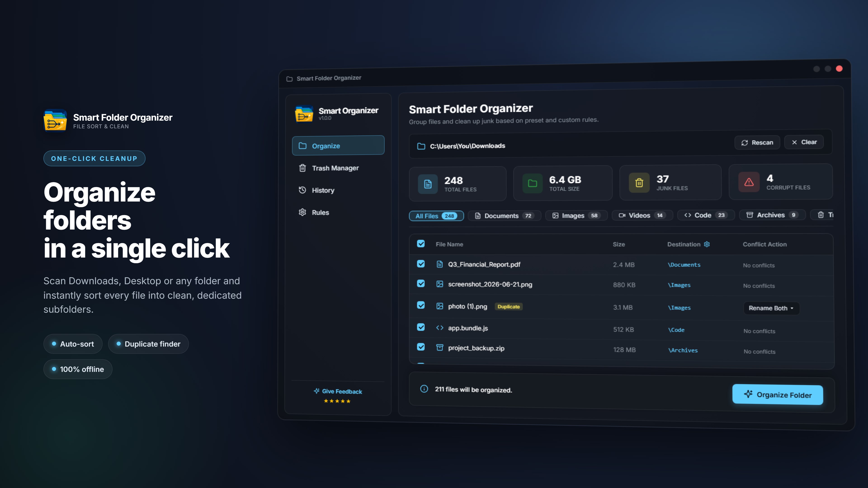The image size is (868, 488).
Task: Uncheck the app.bundle.js checkbox
Action: pos(421,327)
